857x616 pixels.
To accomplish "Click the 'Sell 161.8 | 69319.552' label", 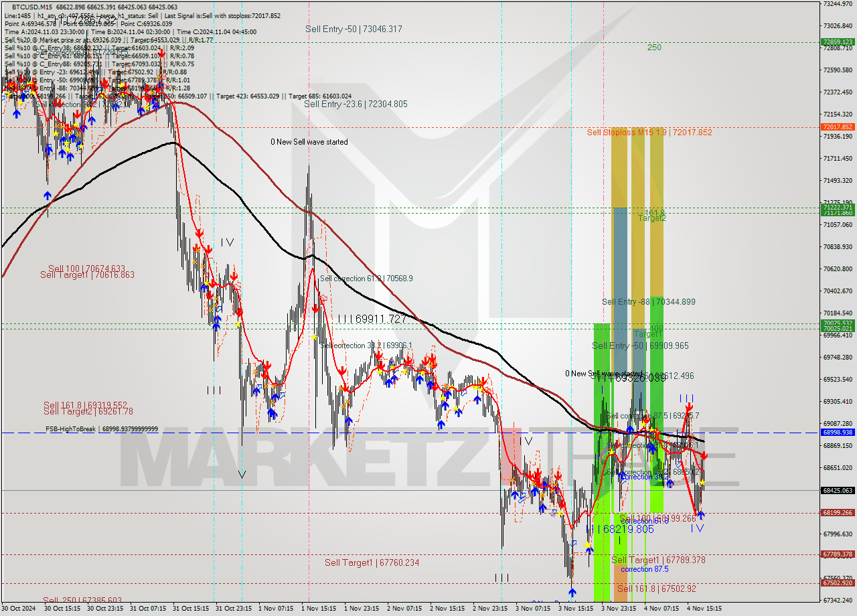I will pos(85,405).
